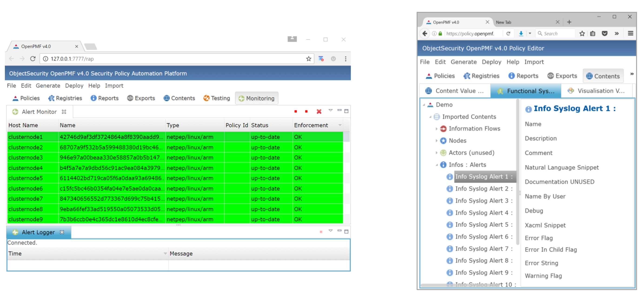Open the Functional Sys... tab in Policy Editor
The height and width of the screenshot is (301, 644).
[x=526, y=91]
